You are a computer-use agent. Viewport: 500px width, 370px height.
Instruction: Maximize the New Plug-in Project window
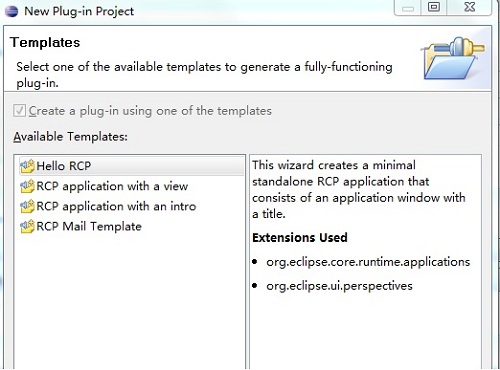[434, 7]
